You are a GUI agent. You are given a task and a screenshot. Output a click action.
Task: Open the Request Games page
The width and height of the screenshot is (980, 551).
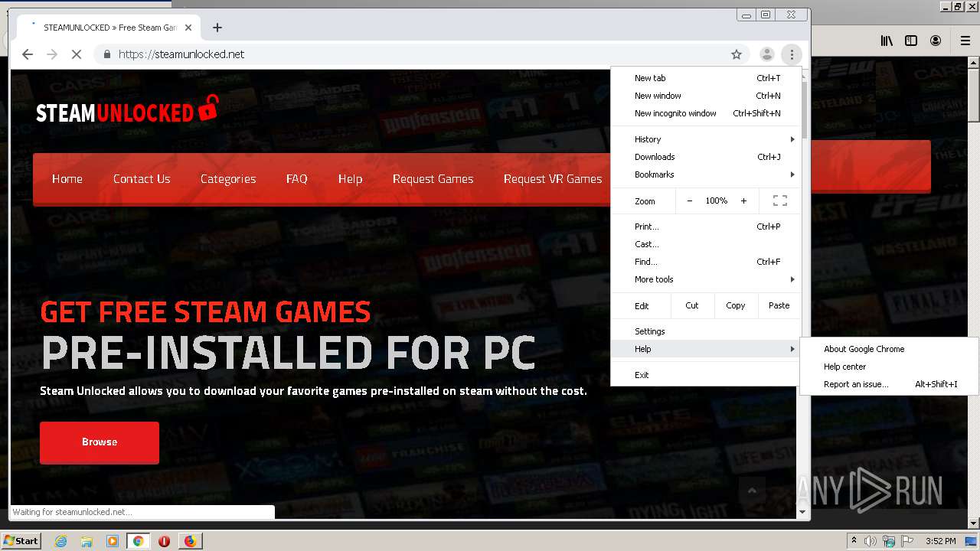click(433, 179)
